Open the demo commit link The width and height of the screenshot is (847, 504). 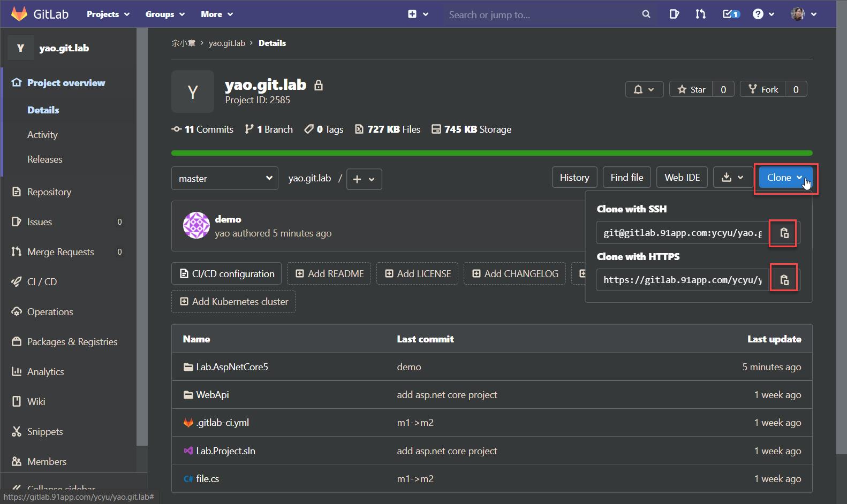(x=228, y=219)
